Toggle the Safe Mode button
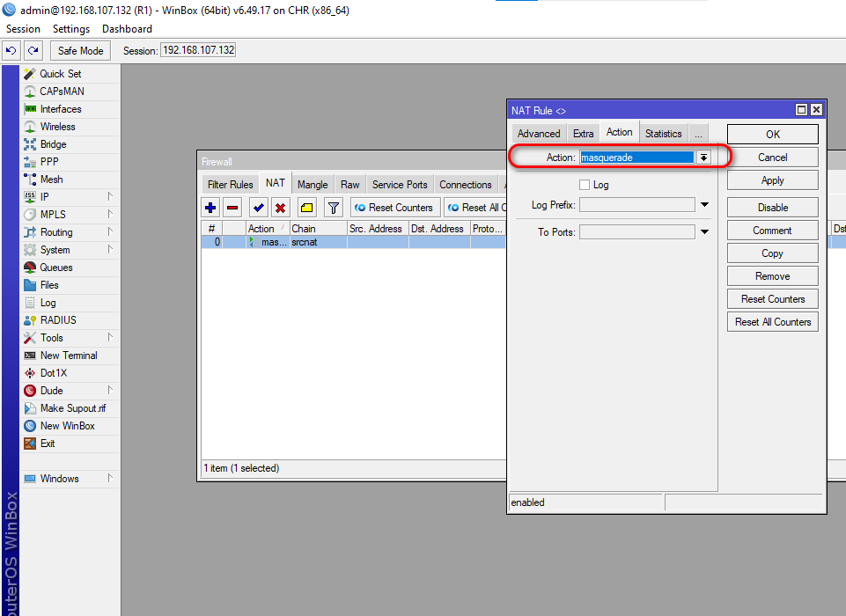This screenshot has width=846, height=616. (81, 50)
